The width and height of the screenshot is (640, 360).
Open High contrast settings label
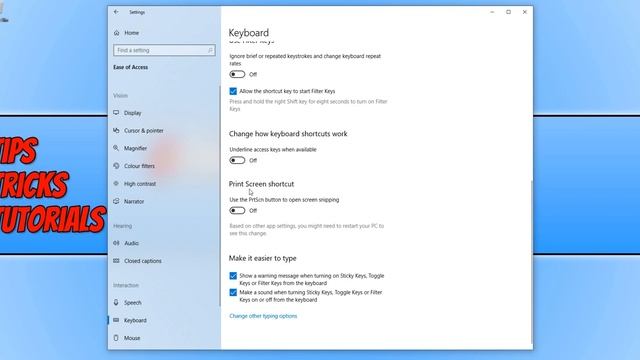pyautogui.click(x=140, y=184)
